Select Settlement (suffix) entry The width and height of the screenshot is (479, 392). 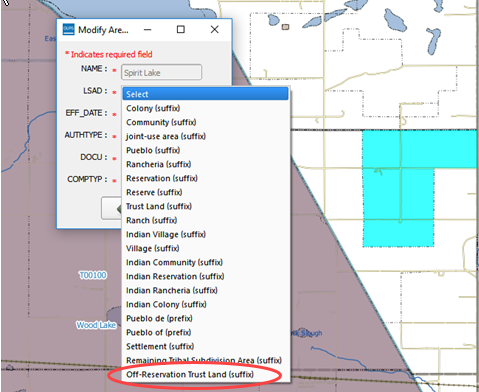coord(205,346)
